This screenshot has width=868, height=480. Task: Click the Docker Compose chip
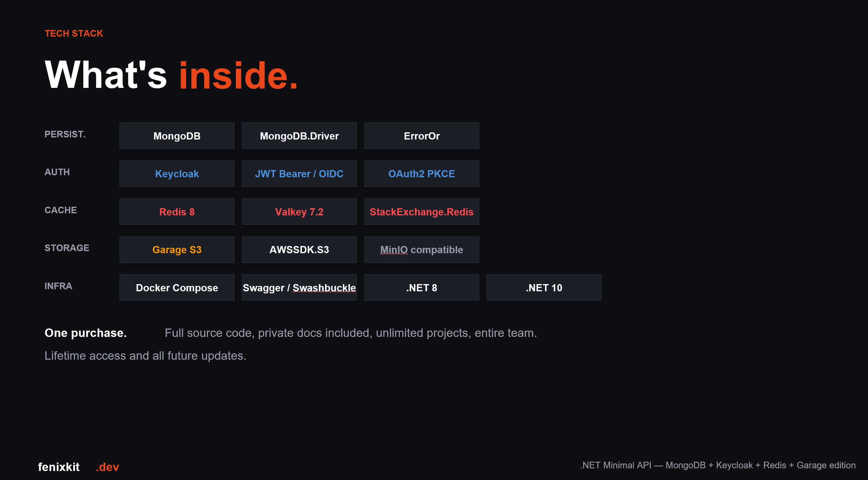tap(177, 288)
